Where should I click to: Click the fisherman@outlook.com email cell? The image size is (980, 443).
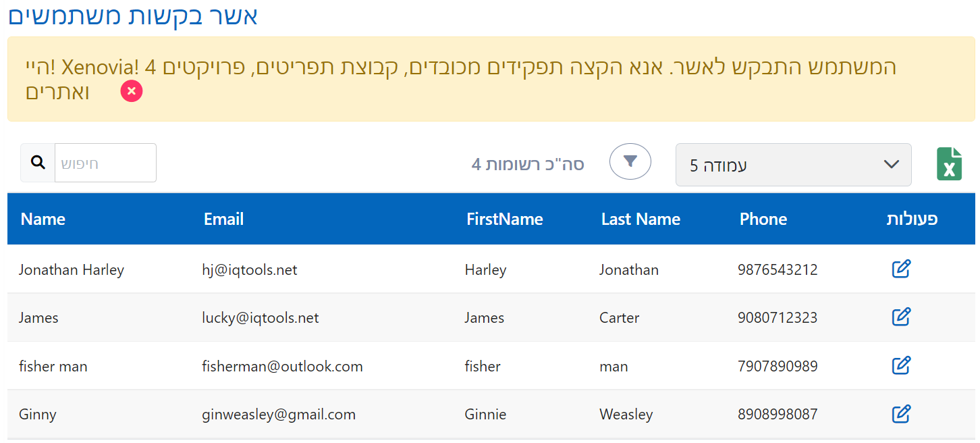point(282,367)
